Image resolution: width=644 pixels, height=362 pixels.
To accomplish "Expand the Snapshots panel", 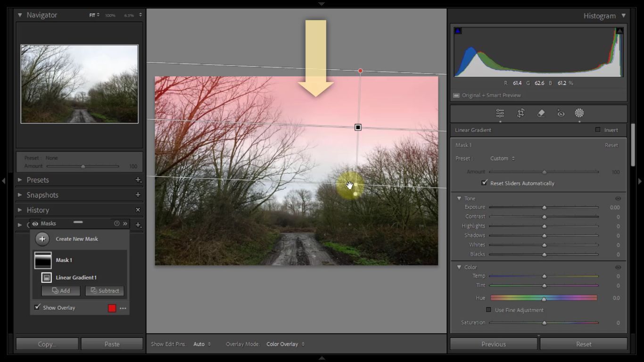I will click(x=42, y=195).
